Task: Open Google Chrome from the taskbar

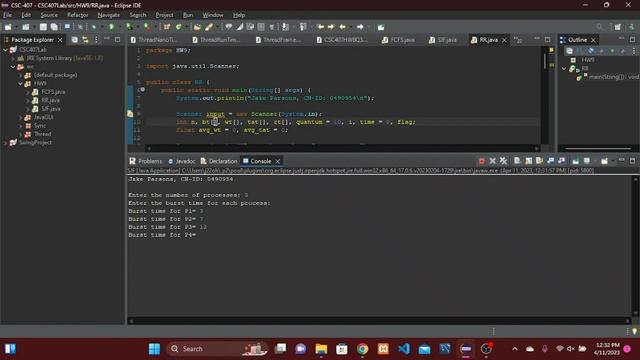Action: tap(362, 349)
